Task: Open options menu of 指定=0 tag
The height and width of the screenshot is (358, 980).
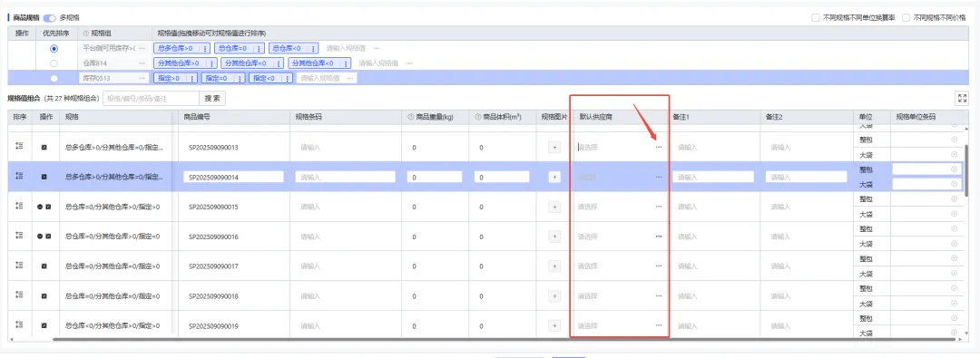Action: pos(239,79)
